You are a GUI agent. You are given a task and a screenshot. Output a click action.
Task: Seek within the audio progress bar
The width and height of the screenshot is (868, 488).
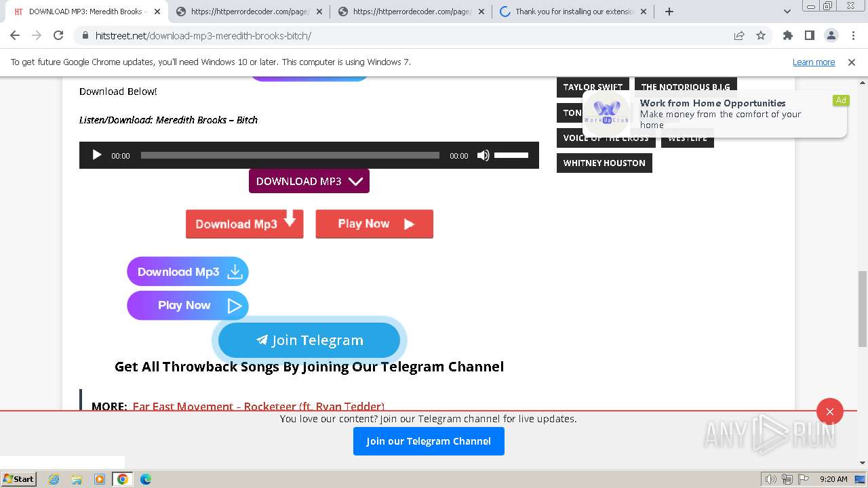[290, 155]
